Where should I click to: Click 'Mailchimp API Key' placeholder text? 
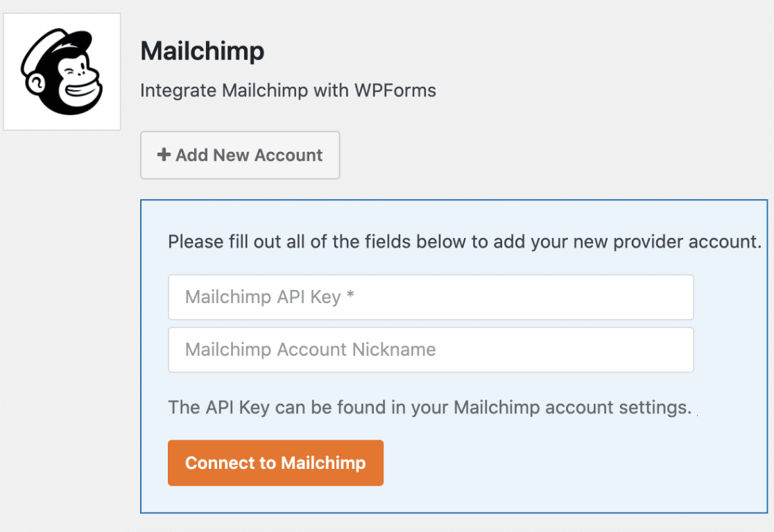coord(262,298)
